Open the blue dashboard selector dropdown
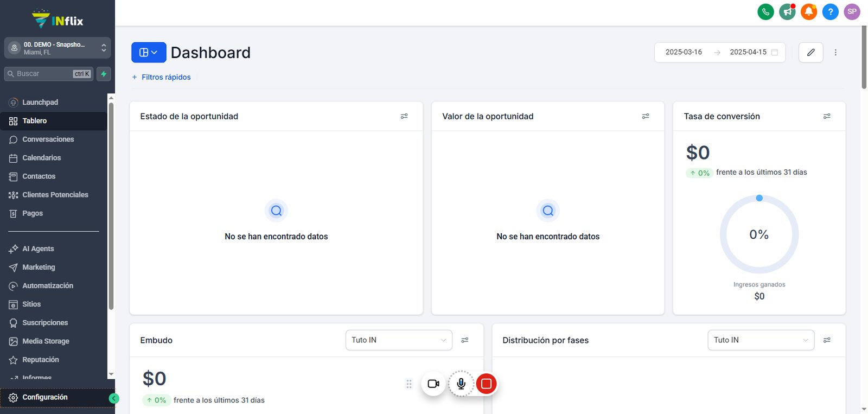This screenshot has height=414, width=868. 149,52
